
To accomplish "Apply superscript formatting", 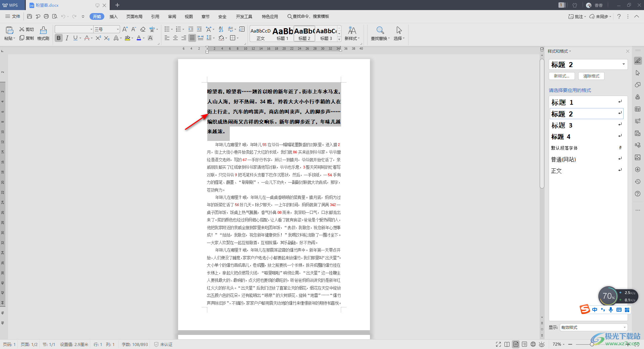I will tap(98, 38).
